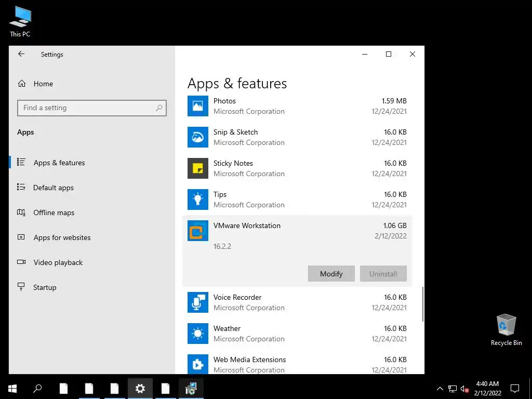Click the Voice Recorder app icon
Screen dimensions: 532x399
point(198,302)
